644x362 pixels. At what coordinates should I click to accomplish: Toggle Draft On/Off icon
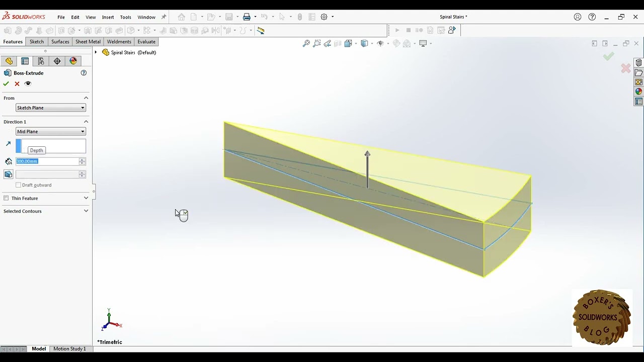point(8,174)
